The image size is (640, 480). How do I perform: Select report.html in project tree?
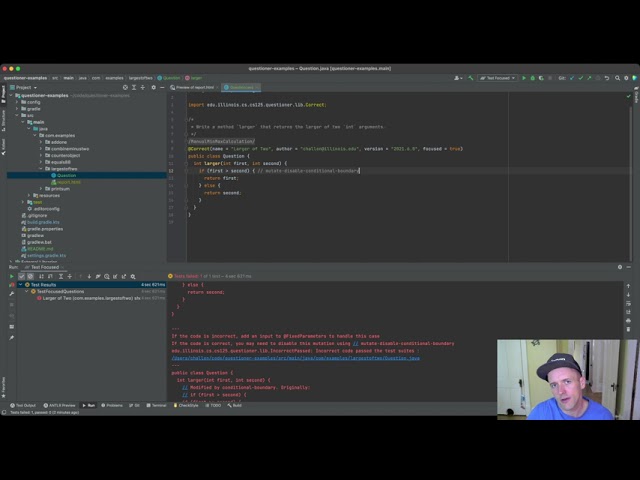(x=66, y=182)
